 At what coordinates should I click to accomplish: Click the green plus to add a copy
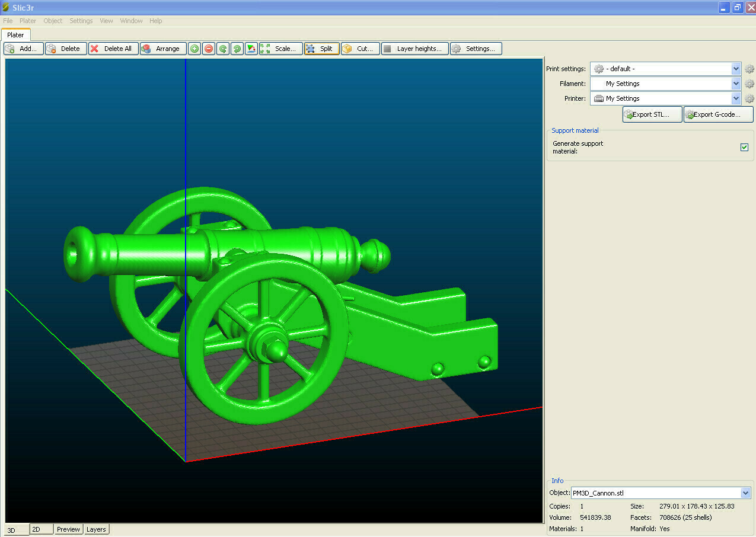[x=194, y=49]
